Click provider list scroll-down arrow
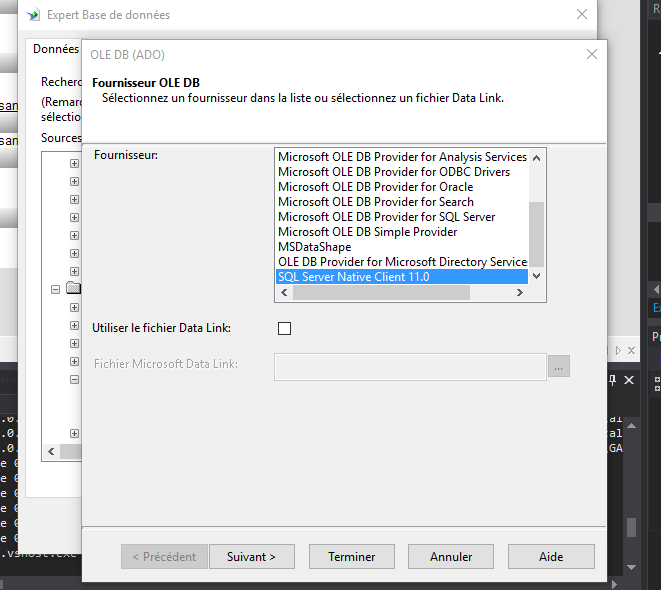 point(537,276)
